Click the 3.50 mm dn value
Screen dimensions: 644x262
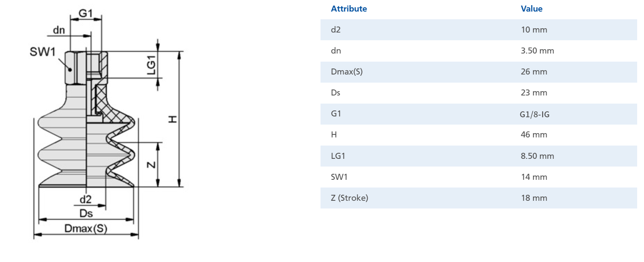537,51
